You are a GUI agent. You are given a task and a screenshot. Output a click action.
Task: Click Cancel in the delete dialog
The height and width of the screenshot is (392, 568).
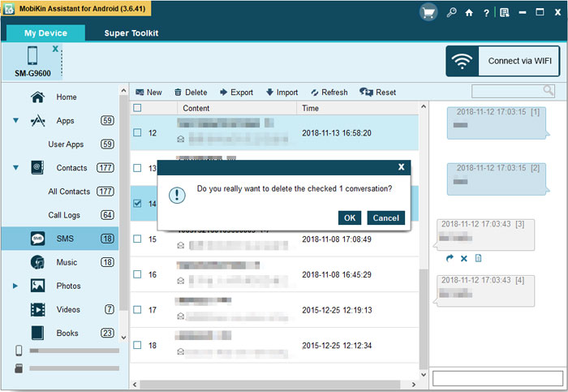[x=385, y=218]
